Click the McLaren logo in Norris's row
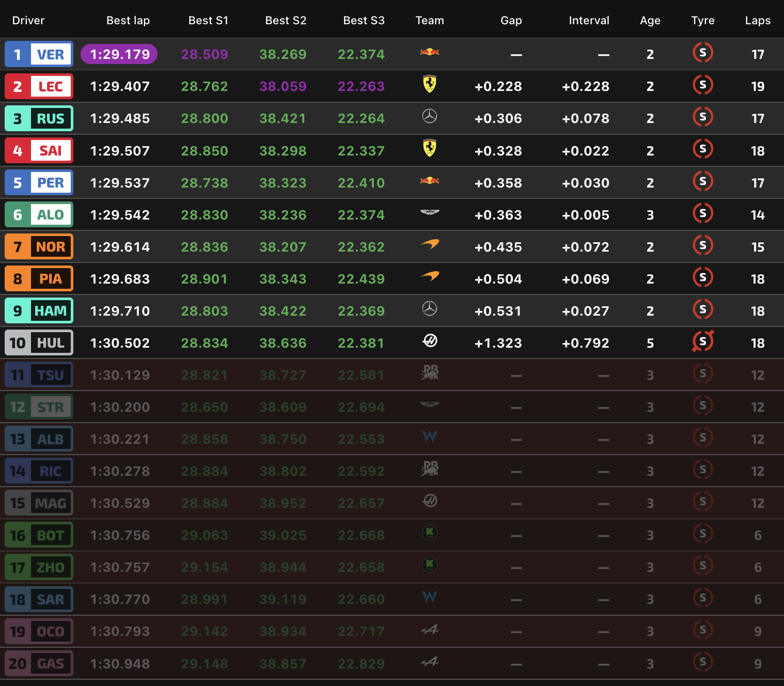The image size is (784, 686). (429, 244)
